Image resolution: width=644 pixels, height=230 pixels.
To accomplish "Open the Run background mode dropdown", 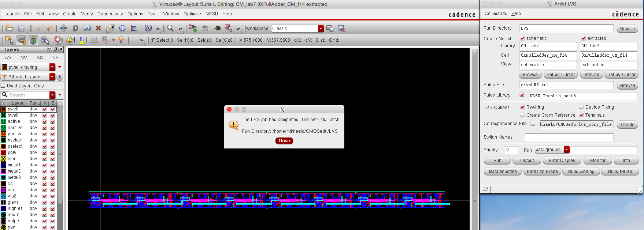I will point(567,150).
